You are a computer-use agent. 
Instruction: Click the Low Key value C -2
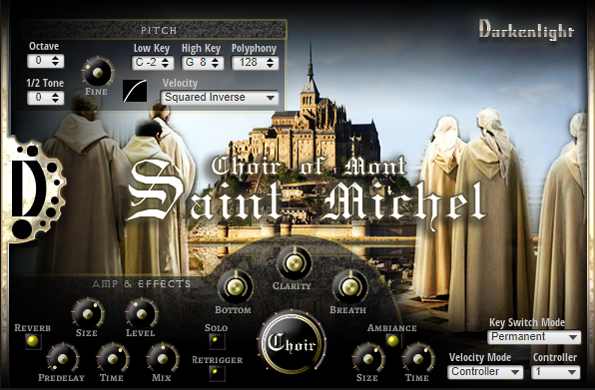coord(146,63)
